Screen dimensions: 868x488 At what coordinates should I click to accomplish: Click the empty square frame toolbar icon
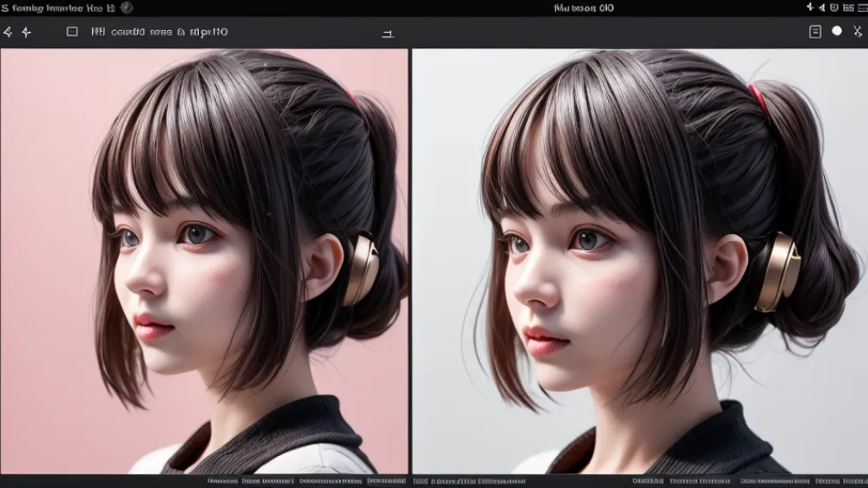72,32
